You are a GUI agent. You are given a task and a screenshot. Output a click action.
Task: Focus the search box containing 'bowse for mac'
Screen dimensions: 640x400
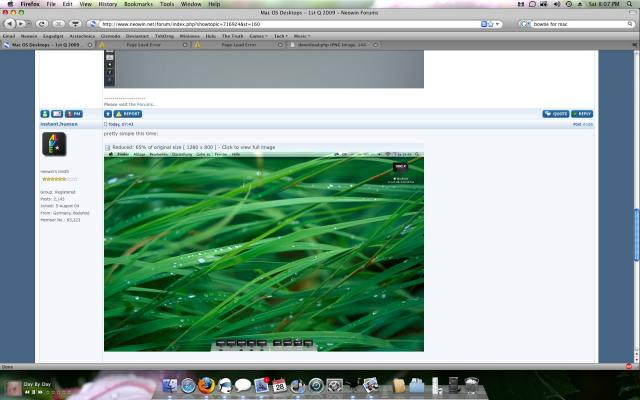pos(579,24)
